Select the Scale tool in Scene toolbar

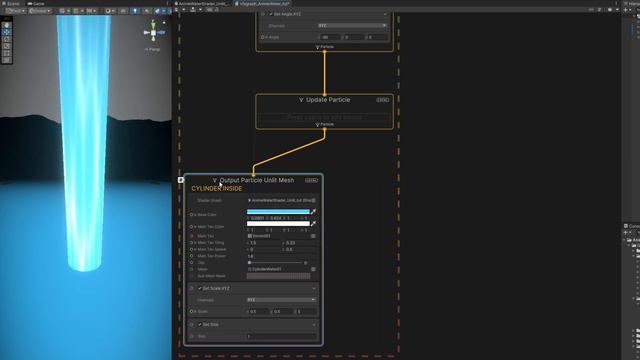[x=6, y=46]
